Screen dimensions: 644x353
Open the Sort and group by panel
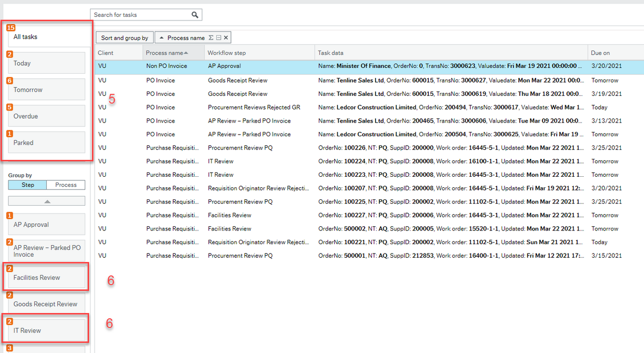pyautogui.click(x=124, y=37)
